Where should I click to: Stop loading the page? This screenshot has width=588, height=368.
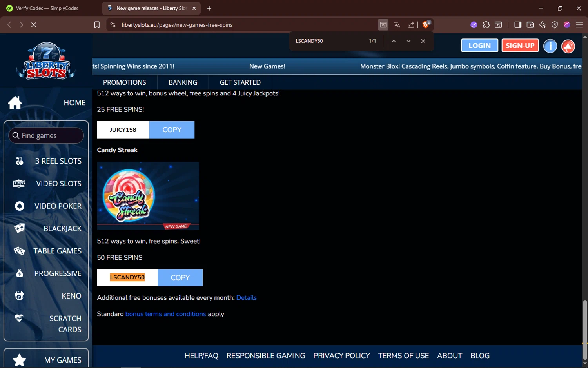(x=34, y=25)
